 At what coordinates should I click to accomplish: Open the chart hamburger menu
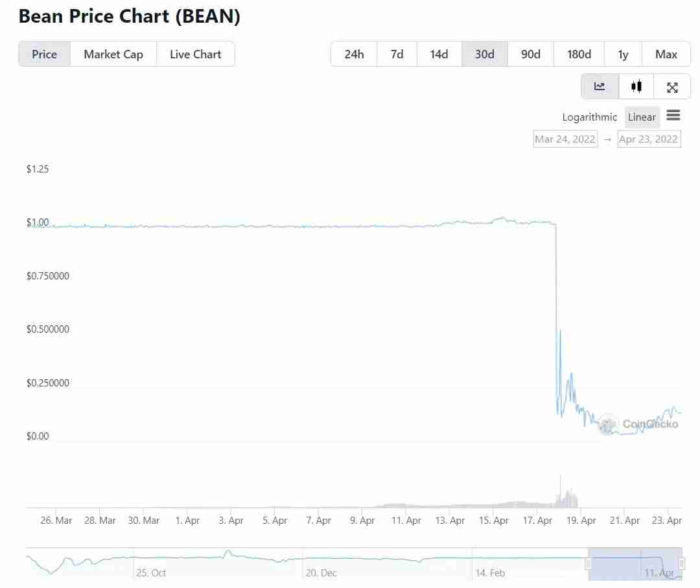click(673, 116)
